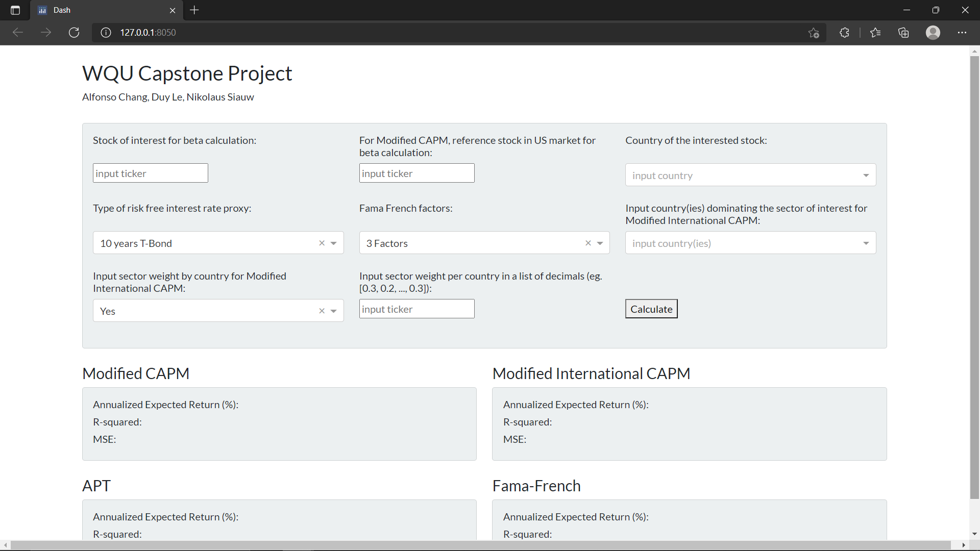View site information icon in address bar

coord(106,33)
